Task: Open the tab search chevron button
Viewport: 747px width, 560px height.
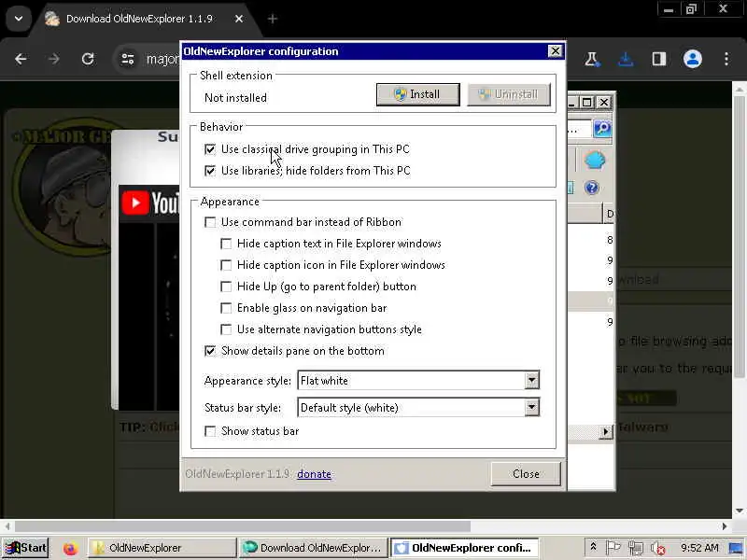Action: click(19, 19)
